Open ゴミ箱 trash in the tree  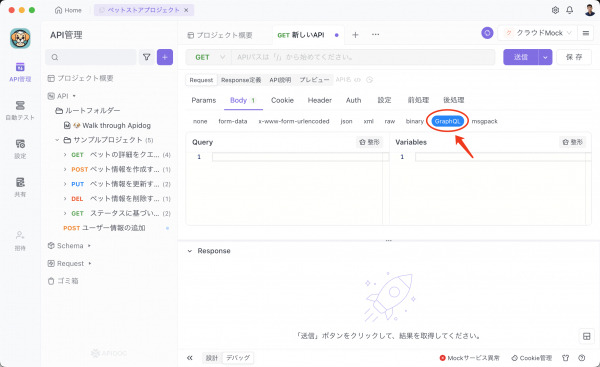click(x=63, y=281)
